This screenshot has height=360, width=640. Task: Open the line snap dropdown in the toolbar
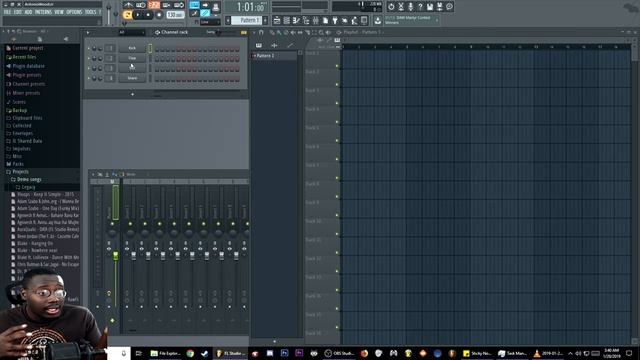[210, 22]
